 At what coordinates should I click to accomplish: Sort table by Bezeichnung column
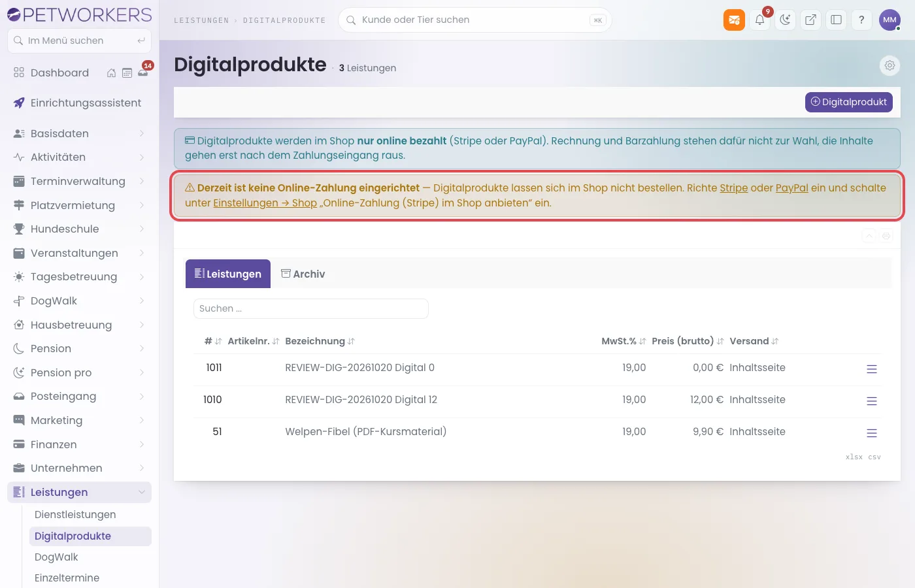pyautogui.click(x=320, y=341)
